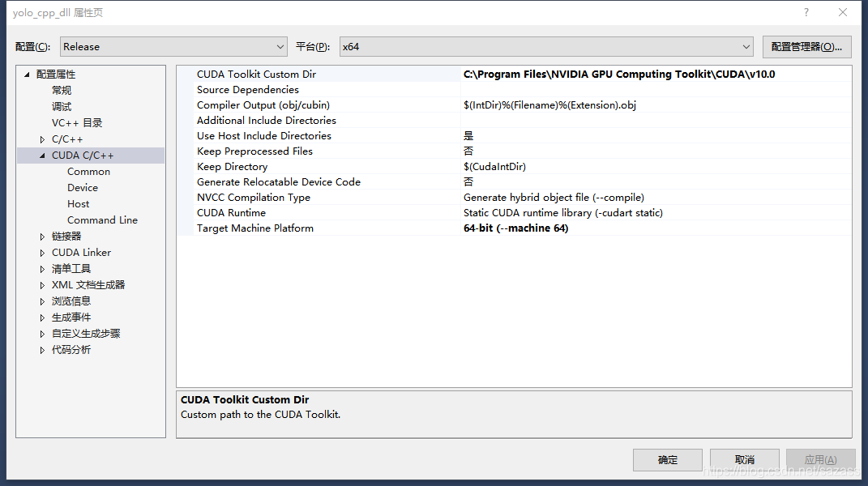This screenshot has height=486, width=868.
Task: Select the 常规 tree item
Action: 60,90
